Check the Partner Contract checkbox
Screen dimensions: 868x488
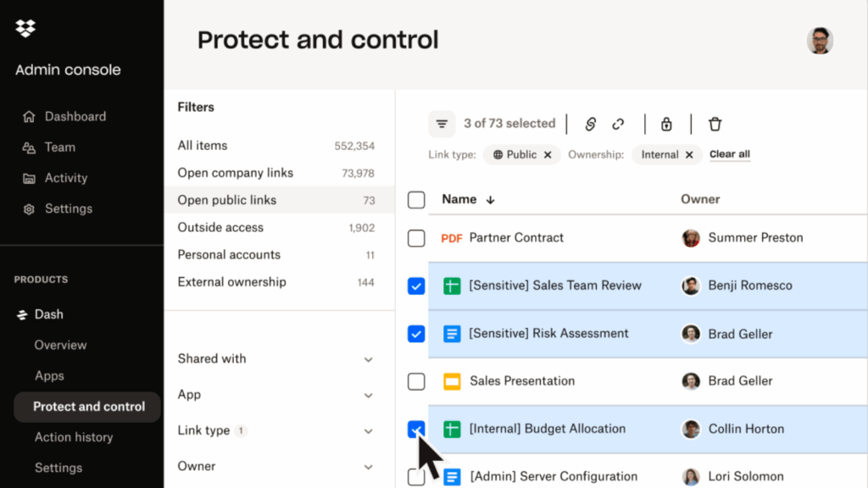[x=416, y=238]
